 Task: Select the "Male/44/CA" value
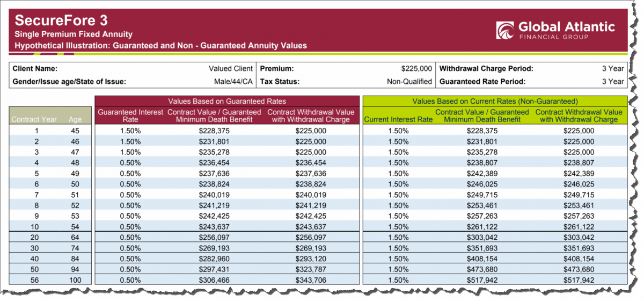233,82
